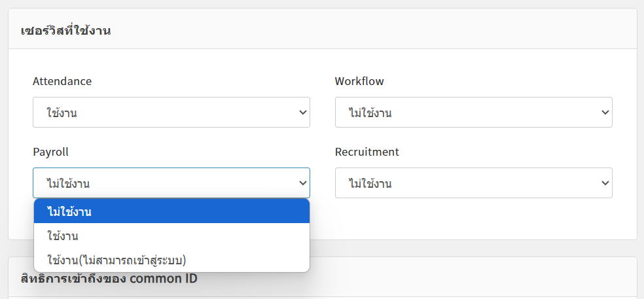644x299 pixels.
Task: Click the Recruitment field label
Action: [x=367, y=152]
